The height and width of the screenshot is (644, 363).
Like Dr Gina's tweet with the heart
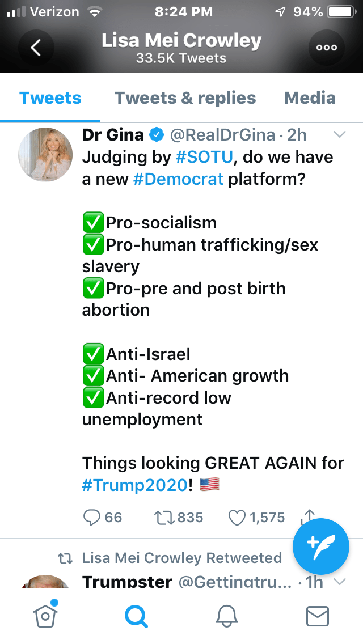point(236,517)
